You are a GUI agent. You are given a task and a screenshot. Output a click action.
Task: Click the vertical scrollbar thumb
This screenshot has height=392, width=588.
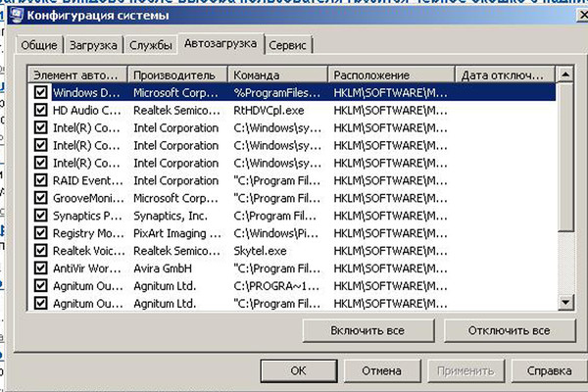(x=565, y=157)
